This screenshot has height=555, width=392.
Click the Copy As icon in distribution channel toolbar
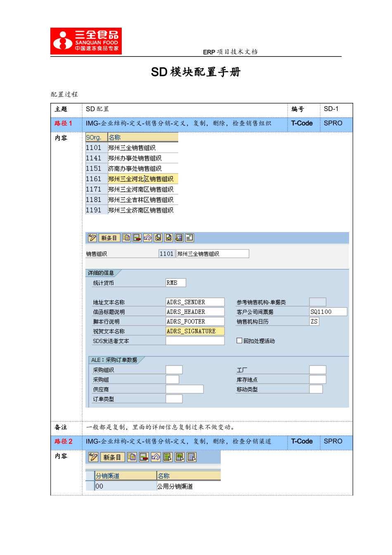click(132, 457)
